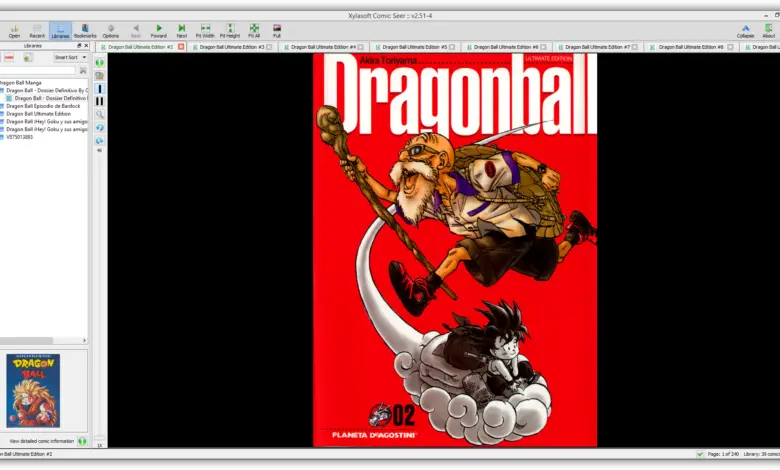Select Dragon Ball Episodio de Bardock
Screen dimensions: 780x470
41,106
